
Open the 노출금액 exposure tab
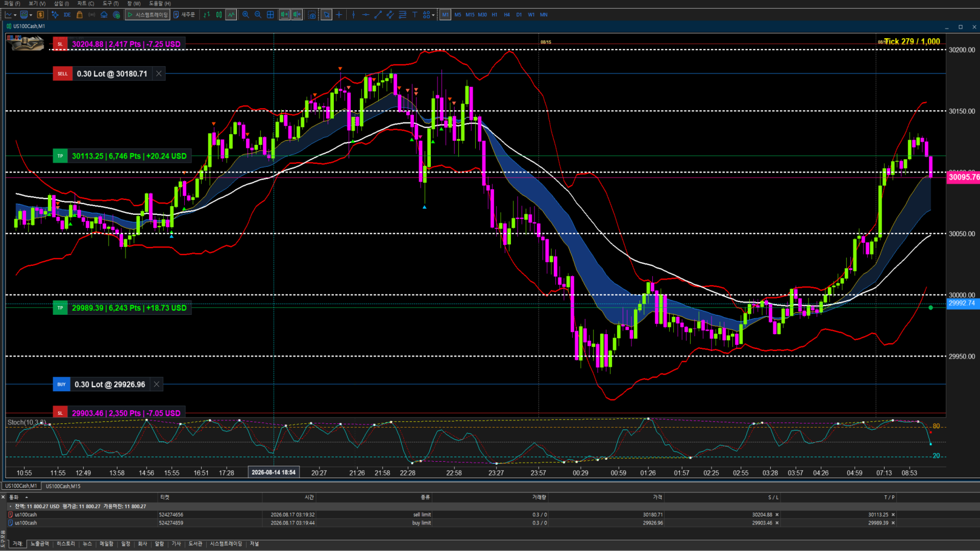pyautogui.click(x=40, y=544)
